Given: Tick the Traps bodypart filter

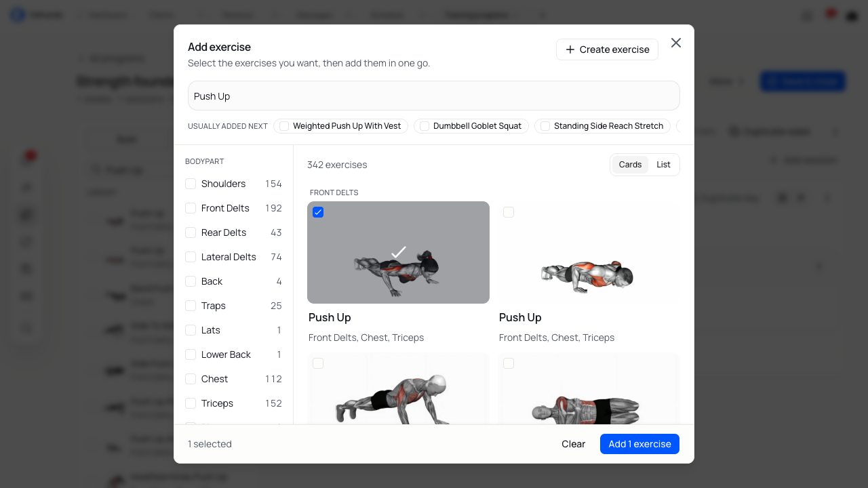Looking at the screenshot, I should click(191, 306).
